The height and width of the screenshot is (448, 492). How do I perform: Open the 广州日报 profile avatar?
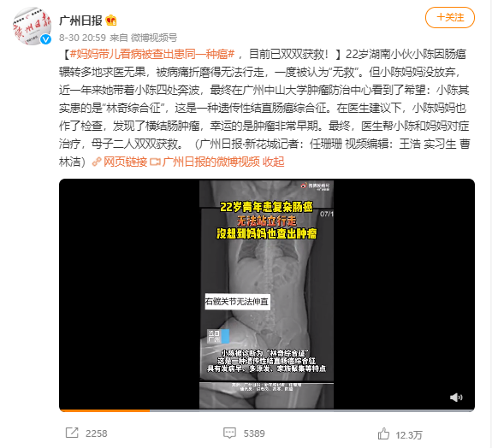coord(32,27)
